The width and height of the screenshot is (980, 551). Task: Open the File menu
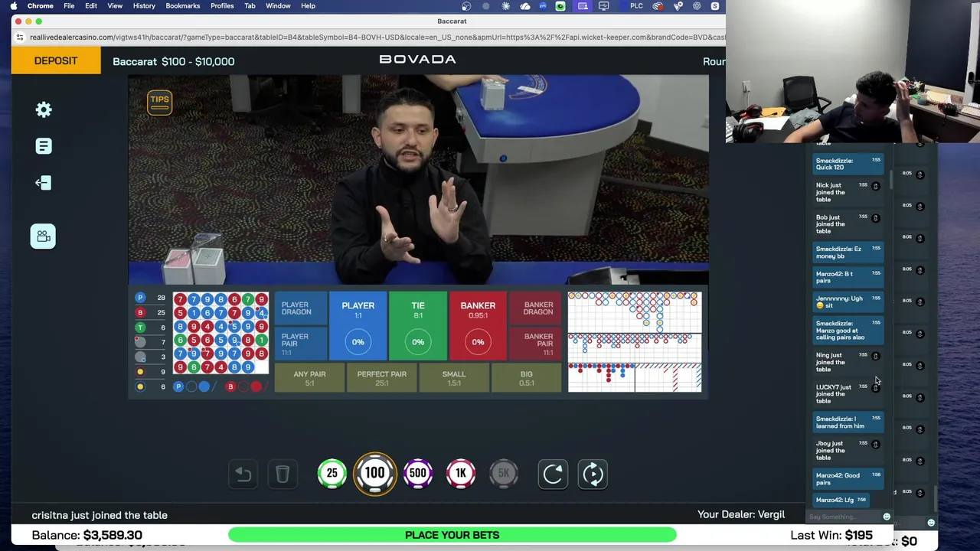pos(69,5)
